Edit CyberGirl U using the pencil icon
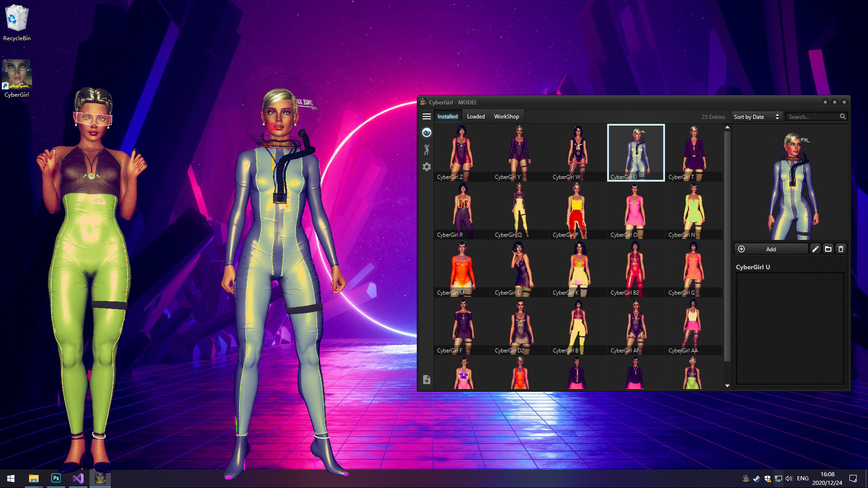868x488 pixels. [816, 249]
